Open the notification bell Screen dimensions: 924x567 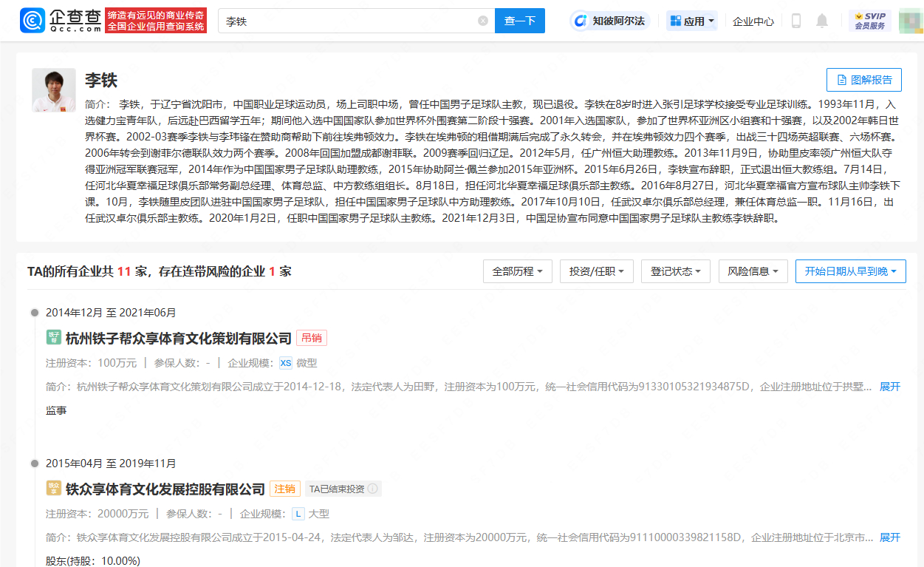[822, 21]
